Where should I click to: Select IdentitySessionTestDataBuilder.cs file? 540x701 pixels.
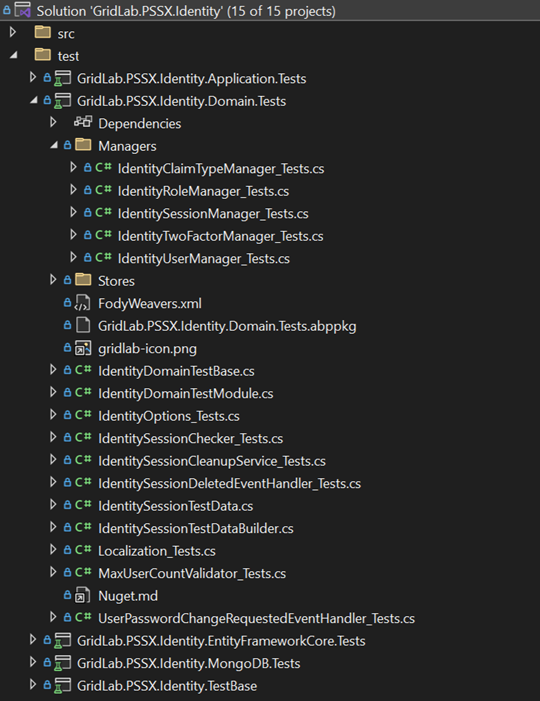(x=195, y=528)
